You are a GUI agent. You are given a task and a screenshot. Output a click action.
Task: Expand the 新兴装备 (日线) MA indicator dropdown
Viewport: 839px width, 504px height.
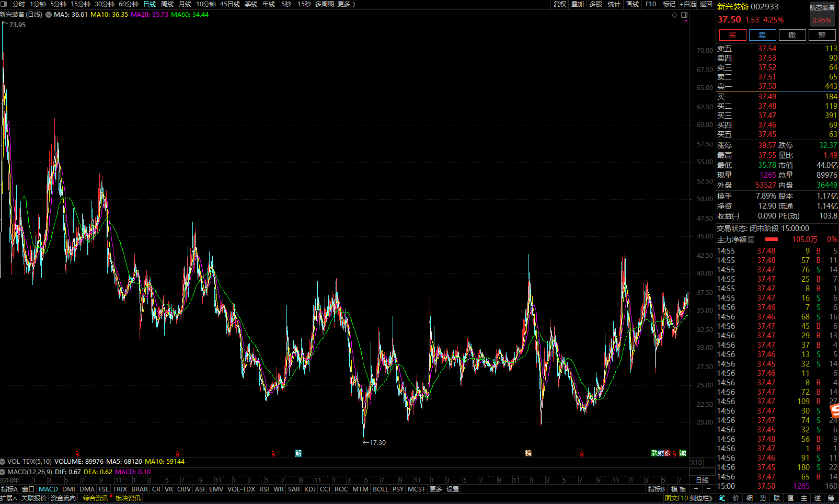(49, 15)
